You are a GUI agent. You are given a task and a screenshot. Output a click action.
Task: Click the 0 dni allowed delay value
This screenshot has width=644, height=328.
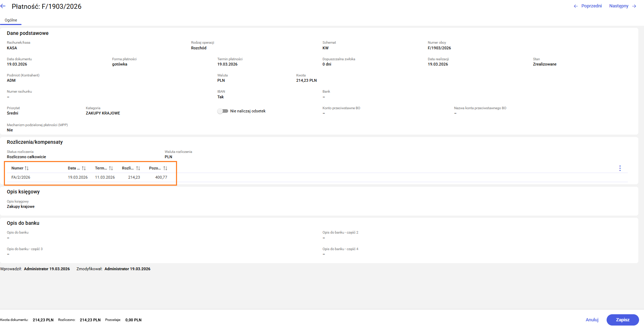coord(327,64)
